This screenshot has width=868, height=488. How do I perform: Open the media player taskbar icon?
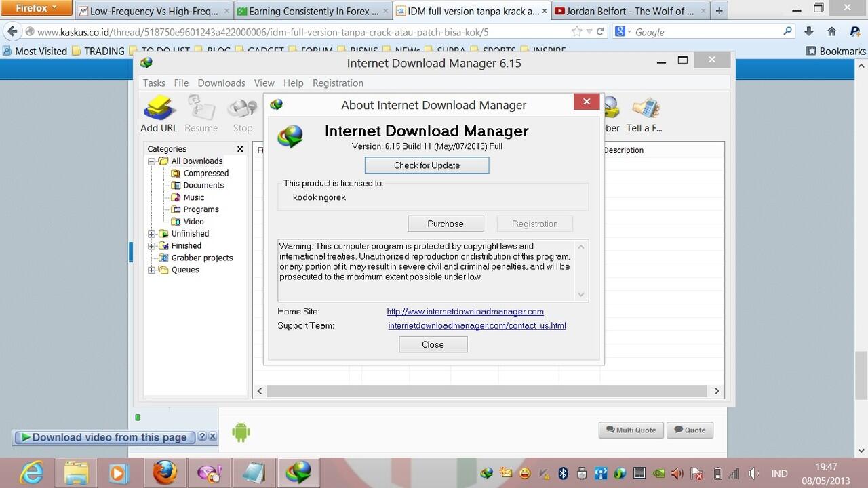pyautogui.click(x=118, y=472)
